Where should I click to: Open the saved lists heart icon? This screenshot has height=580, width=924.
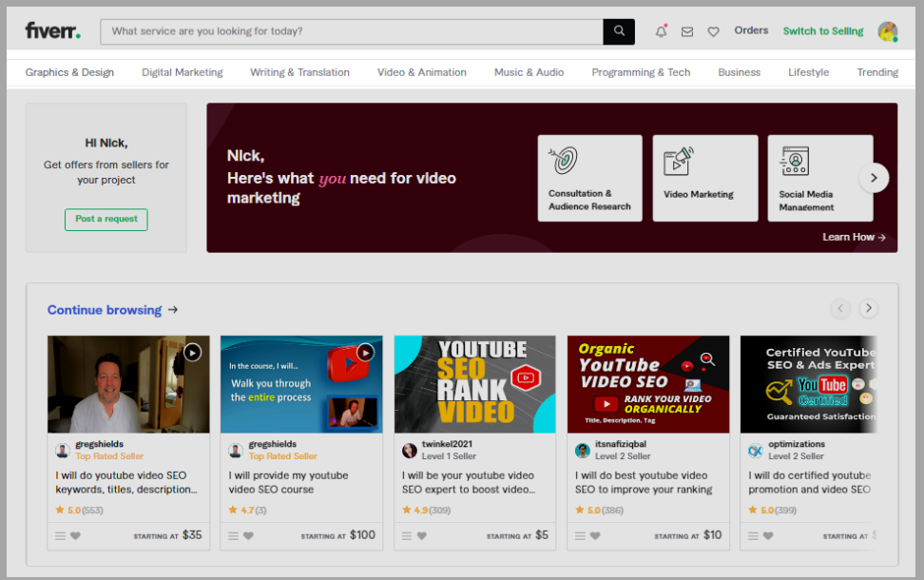point(713,31)
